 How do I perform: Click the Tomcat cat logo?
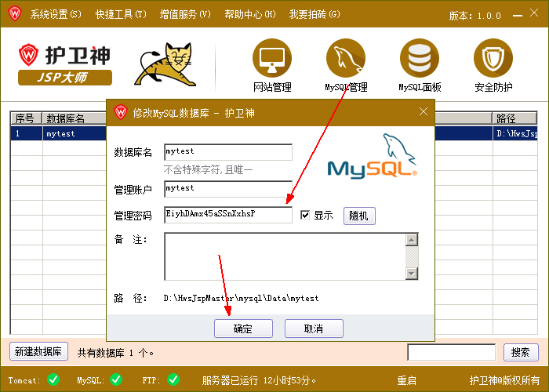pos(165,64)
